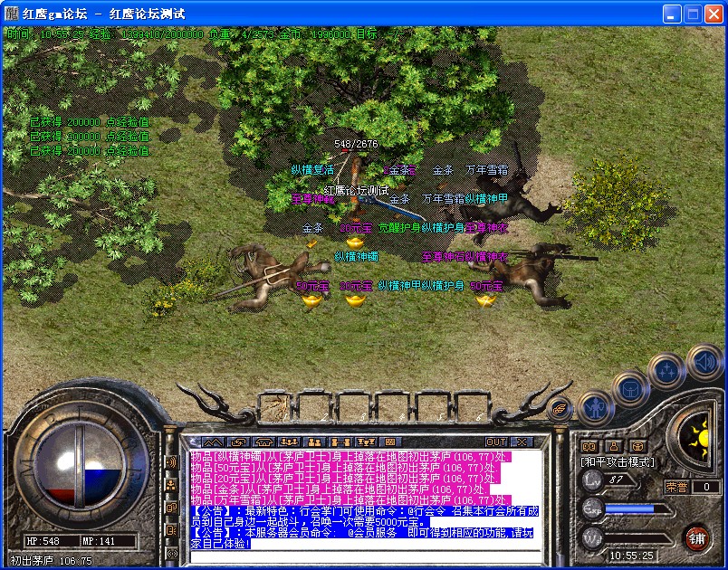Viewport: 728px width, 570px height.
Task: Select quick-slot 4 on the belt
Action: [x=393, y=408]
